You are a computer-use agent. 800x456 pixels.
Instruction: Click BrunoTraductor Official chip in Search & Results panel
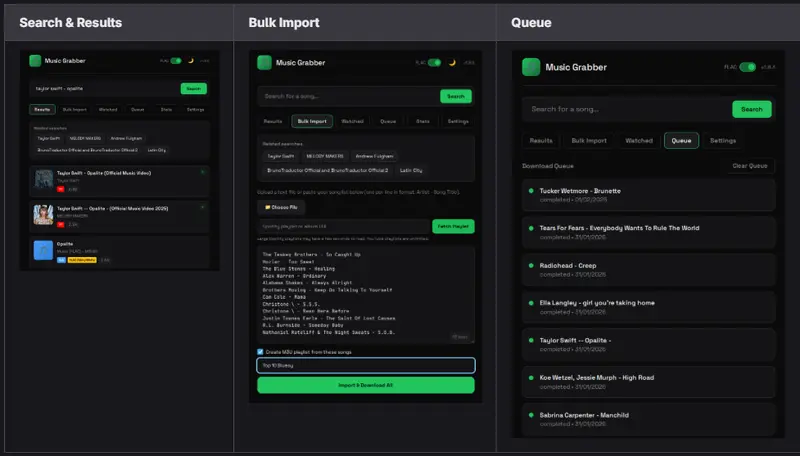[x=87, y=150]
